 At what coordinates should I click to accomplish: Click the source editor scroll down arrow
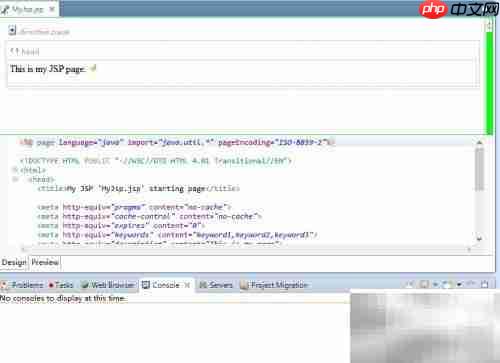click(479, 239)
